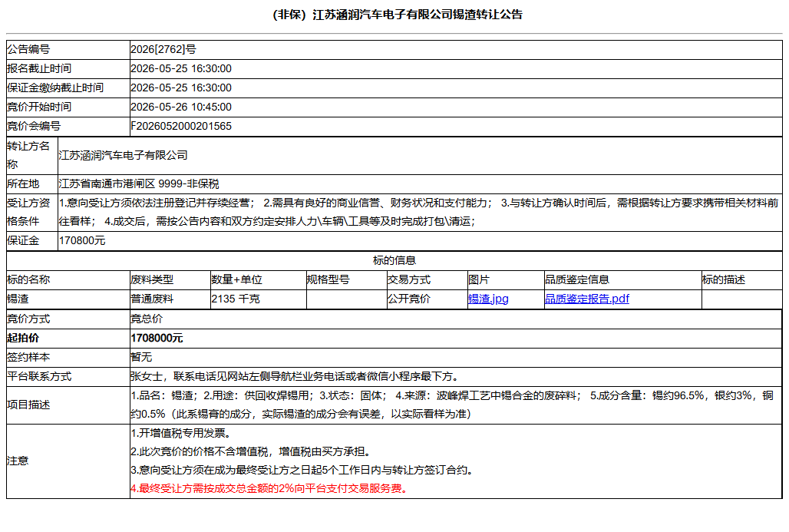
Task: Select the red note about 2%交易服务费
Action: click(269, 489)
